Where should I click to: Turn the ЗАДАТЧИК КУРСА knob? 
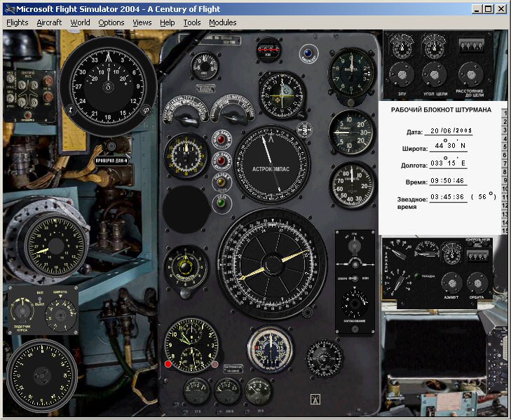(22, 311)
